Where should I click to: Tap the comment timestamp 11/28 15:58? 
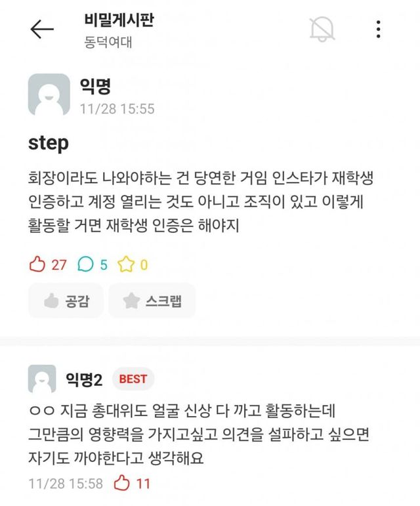pos(66,484)
